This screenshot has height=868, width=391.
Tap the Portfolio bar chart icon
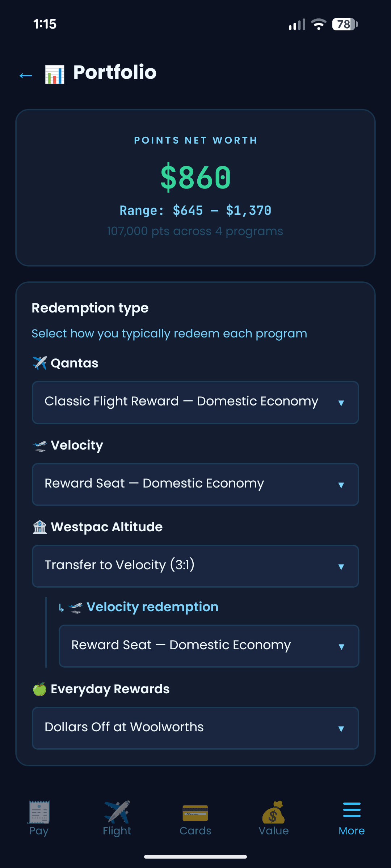[54, 74]
